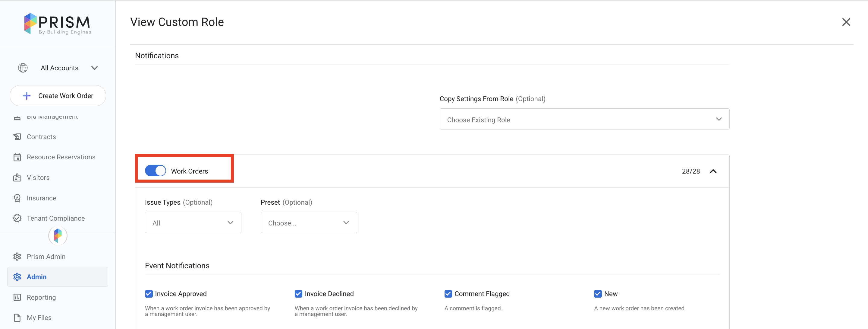This screenshot has width=868, height=329.
Task: Close the View Custom Role panel
Action: [846, 22]
